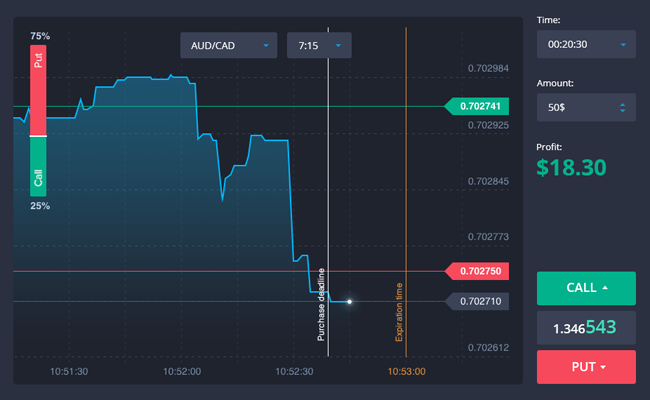Screen dimensions: 650x400
Task: Click the red 0.702750 price tag
Action: click(x=476, y=271)
